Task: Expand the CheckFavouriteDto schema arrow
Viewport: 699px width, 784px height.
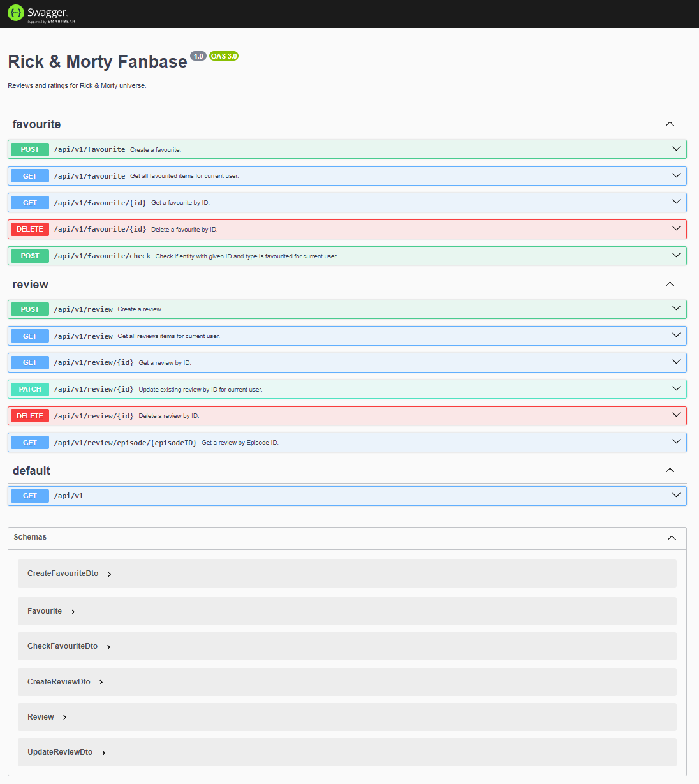Action: pos(109,647)
